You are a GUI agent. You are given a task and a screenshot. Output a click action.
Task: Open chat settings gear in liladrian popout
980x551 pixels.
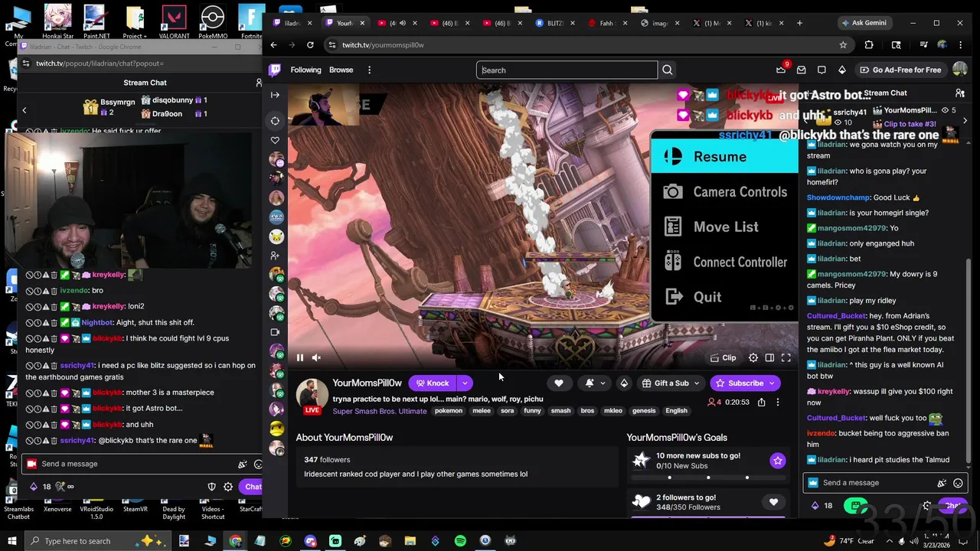pyautogui.click(x=228, y=487)
